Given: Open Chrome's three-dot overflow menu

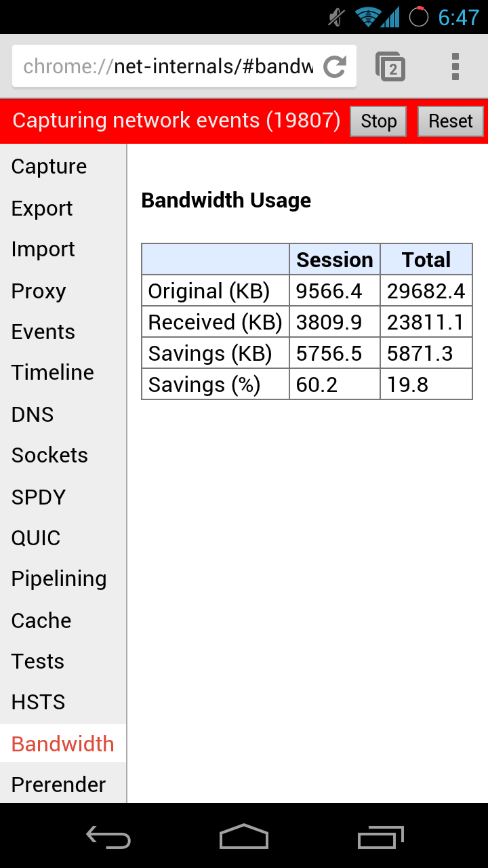Looking at the screenshot, I should pos(455,66).
